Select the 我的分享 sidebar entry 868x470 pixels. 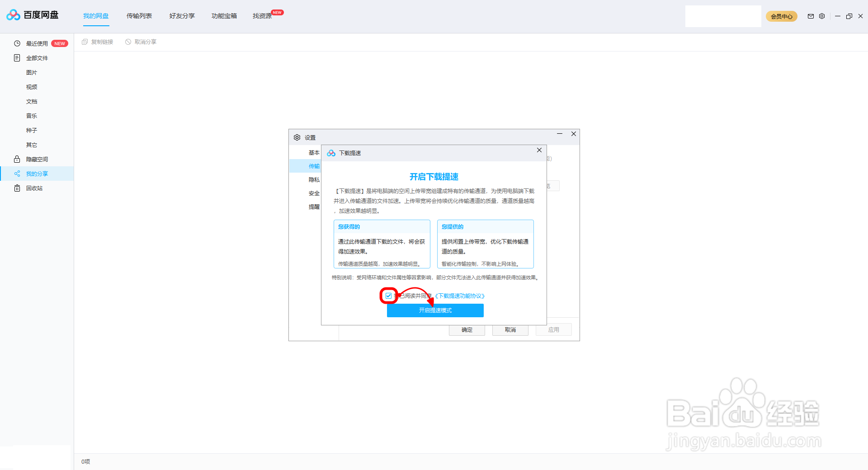(37, 174)
